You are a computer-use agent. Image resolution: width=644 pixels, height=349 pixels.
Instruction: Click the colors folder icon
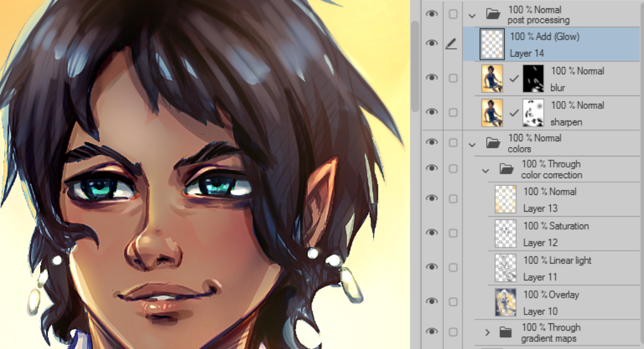pos(493,143)
